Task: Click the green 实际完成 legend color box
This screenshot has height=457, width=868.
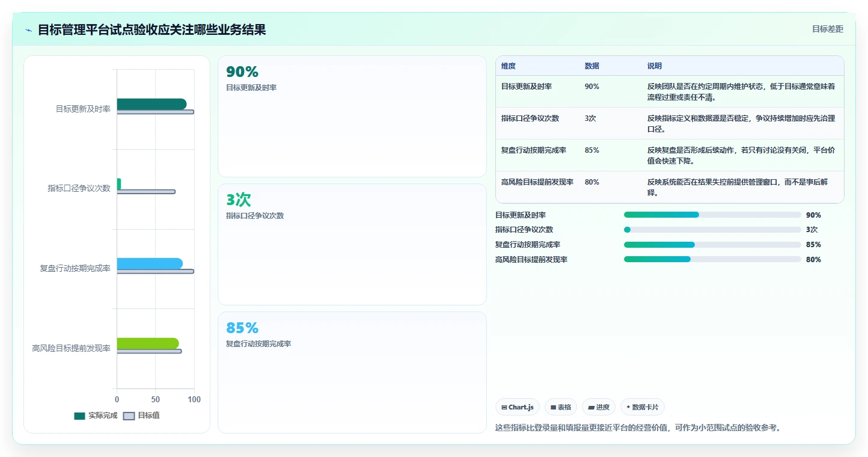Action: click(79, 416)
